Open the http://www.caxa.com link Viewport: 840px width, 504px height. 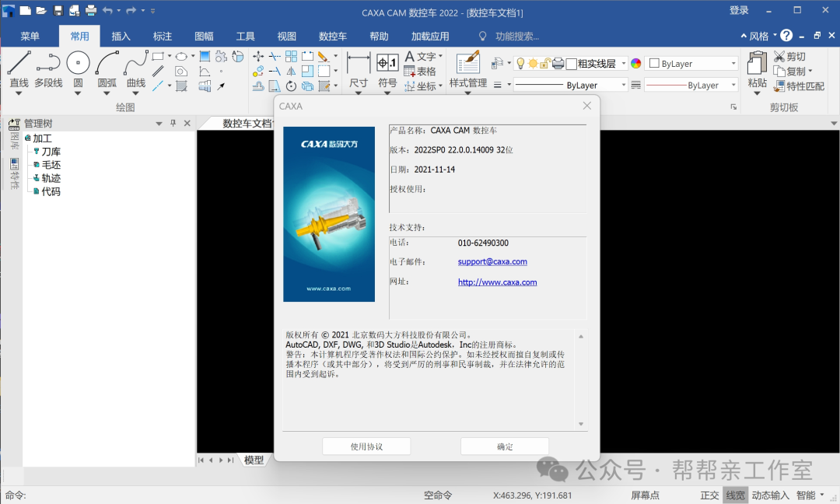497,282
